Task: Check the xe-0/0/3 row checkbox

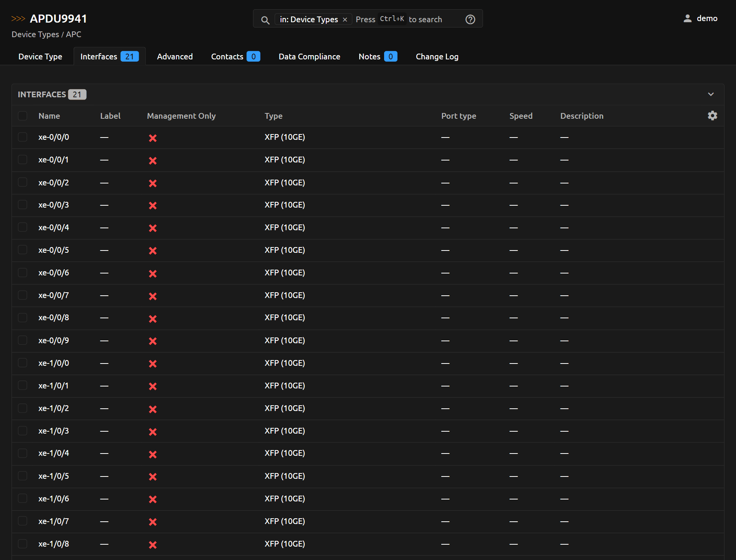Action: 23,205
